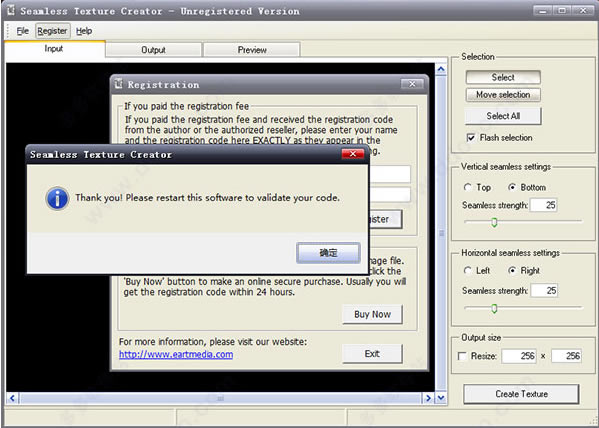Viewport: 599px width, 428px height.
Task: Open the www.eartmedia.com link
Action: pos(176,354)
